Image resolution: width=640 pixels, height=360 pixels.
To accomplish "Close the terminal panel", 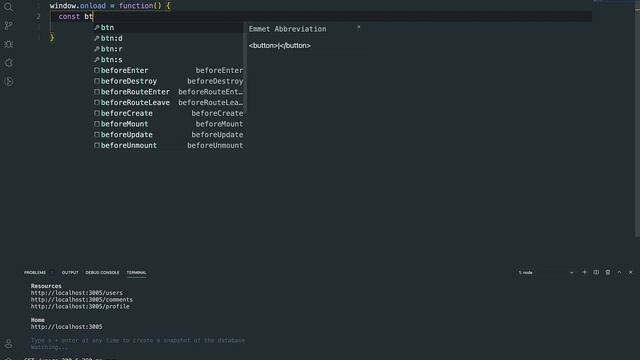I will coord(631,272).
